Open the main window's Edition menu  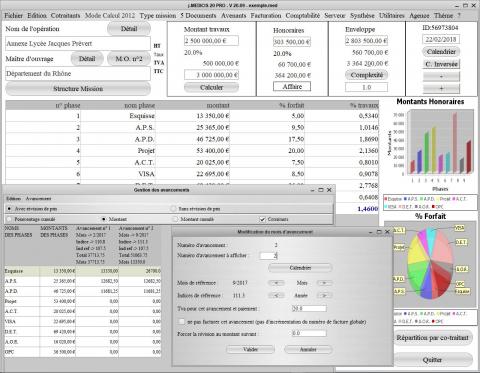pos(37,16)
